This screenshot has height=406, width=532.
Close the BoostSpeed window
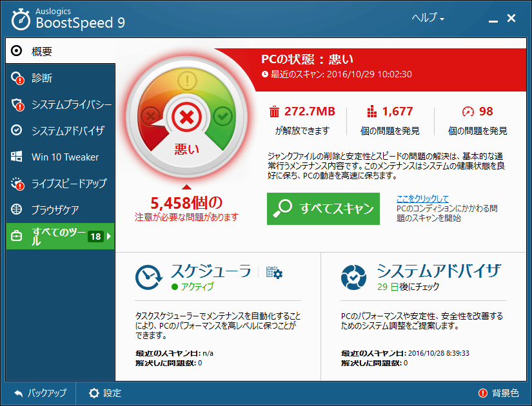511,18
